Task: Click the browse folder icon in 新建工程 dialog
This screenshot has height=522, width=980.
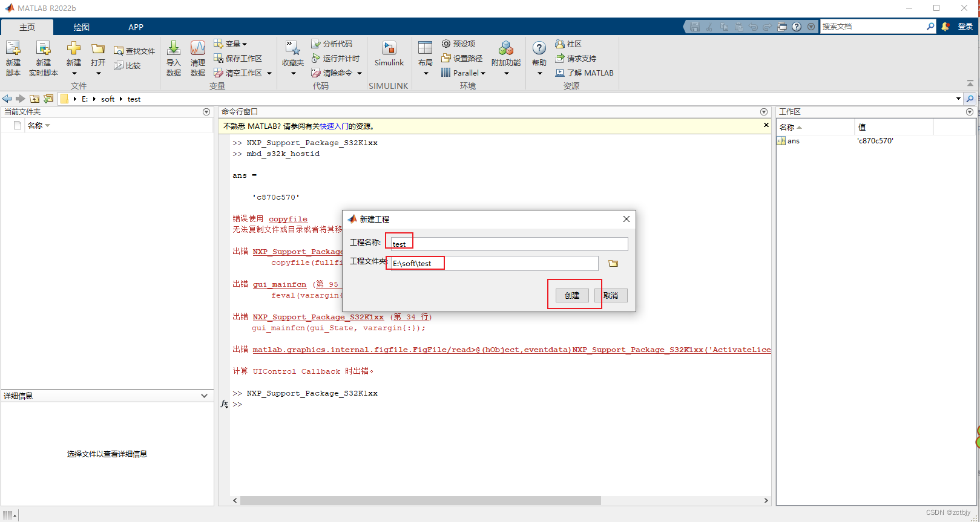Action: pos(613,263)
